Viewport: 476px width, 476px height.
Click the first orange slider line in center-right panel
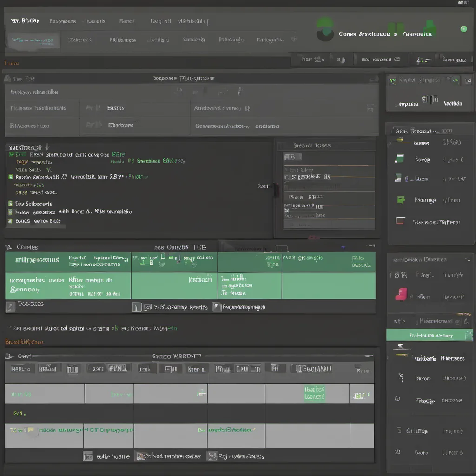click(x=329, y=165)
